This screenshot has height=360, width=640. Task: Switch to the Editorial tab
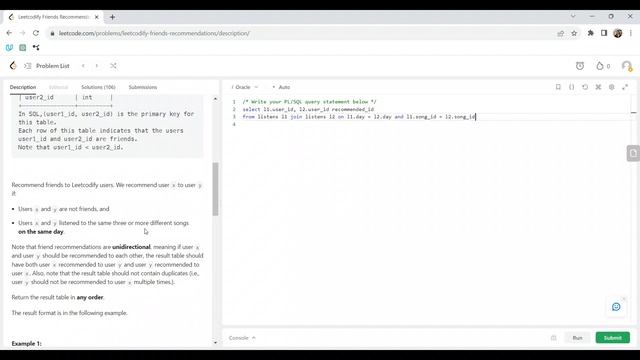pos(58,87)
